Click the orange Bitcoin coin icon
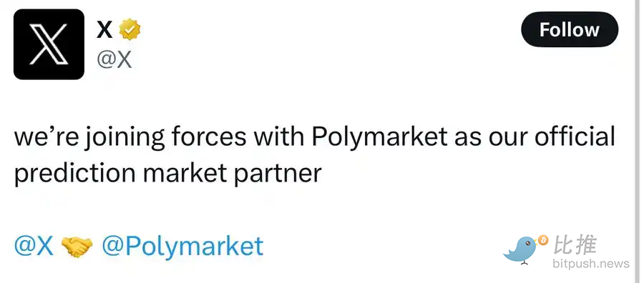 click(x=543, y=240)
